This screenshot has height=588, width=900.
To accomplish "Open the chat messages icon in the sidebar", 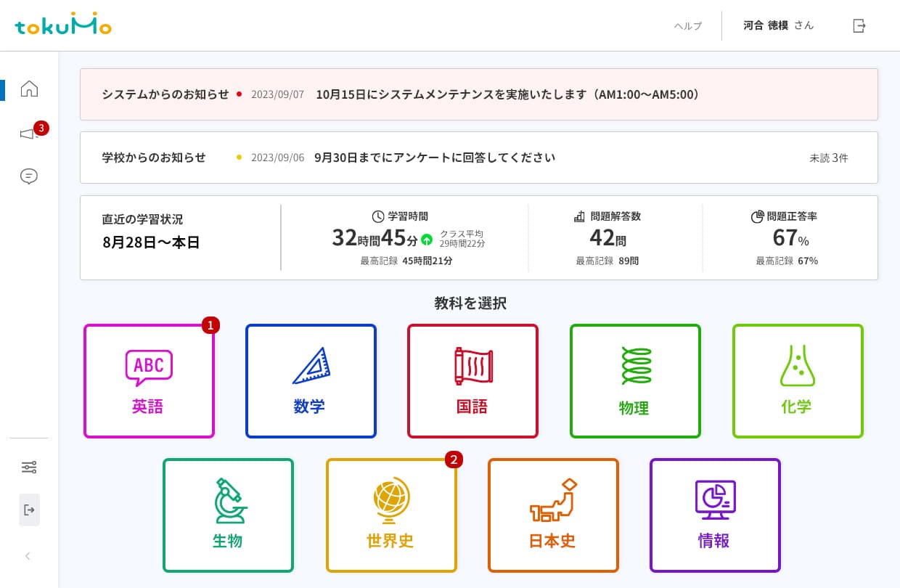I will tap(29, 176).
